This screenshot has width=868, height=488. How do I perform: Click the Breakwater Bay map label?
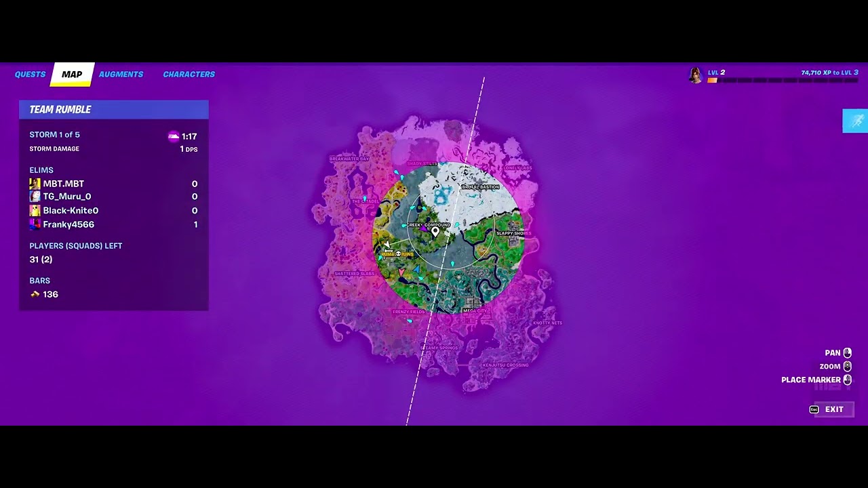pos(349,159)
